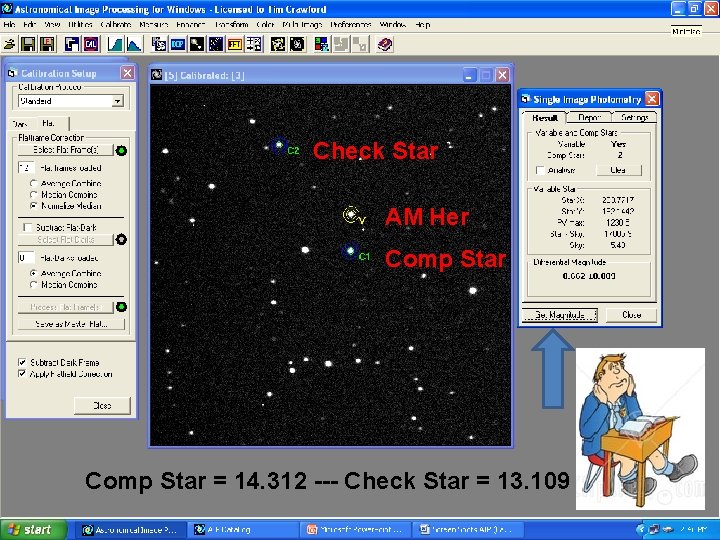Select the Result tab in photometry window
Screen dimensions: 720x540
pos(545,118)
